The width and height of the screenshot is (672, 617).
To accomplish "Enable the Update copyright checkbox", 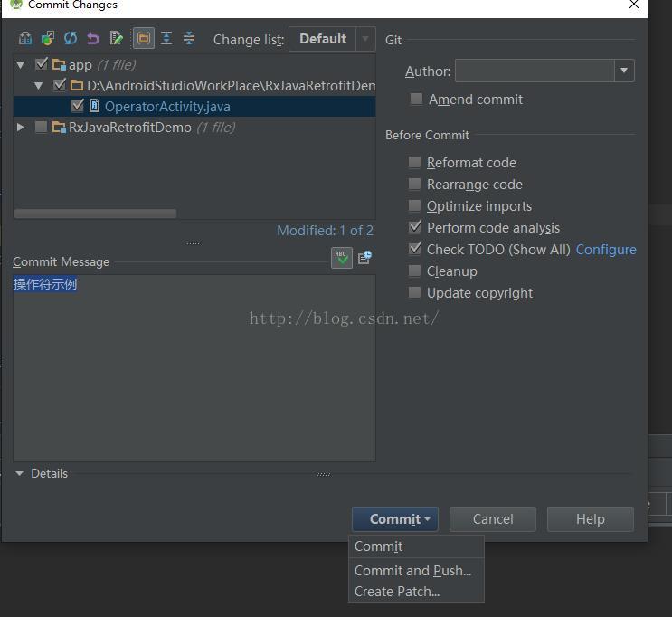I will [414, 292].
